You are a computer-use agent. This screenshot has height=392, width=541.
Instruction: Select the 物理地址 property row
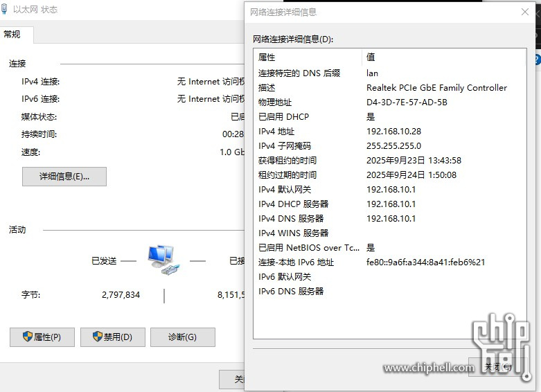click(x=390, y=102)
